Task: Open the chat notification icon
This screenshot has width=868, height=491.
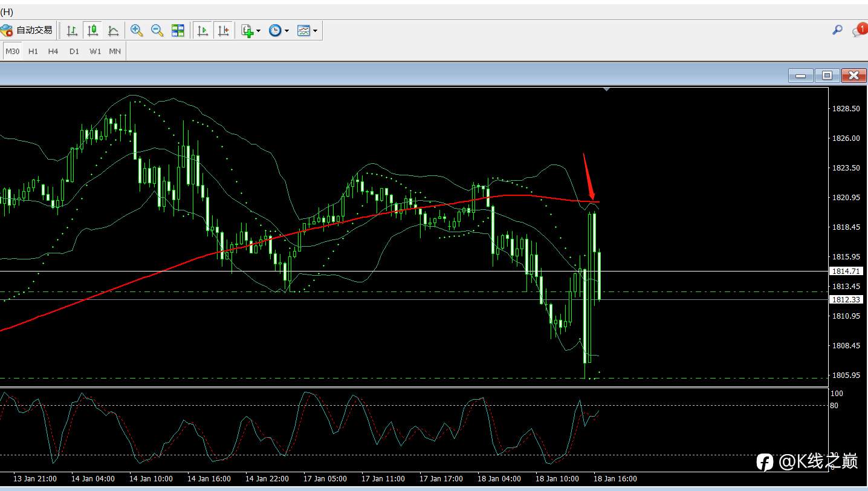Action: click(860, 30)
